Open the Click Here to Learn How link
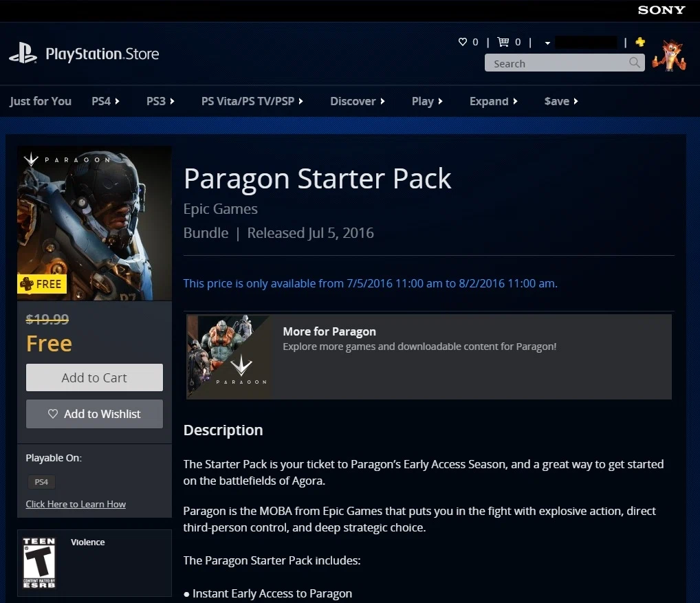The height and width of the screenshot is (603, 700). point(76,504)
